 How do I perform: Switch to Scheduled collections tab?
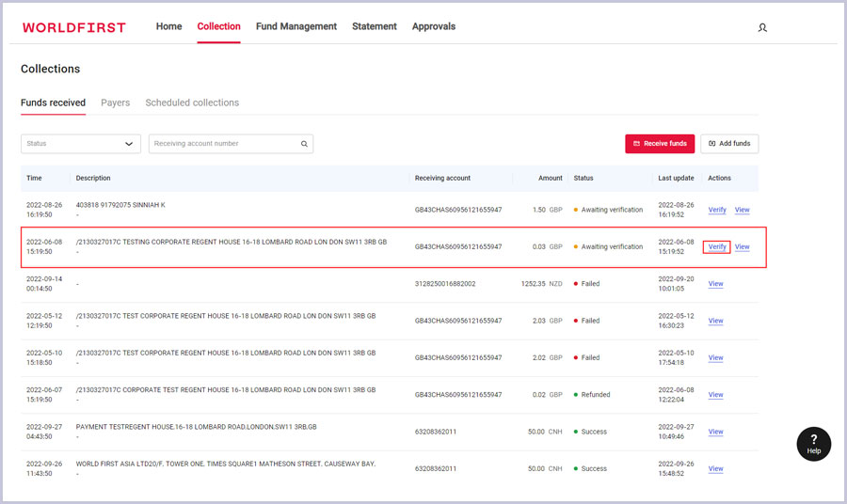(192, 102)
